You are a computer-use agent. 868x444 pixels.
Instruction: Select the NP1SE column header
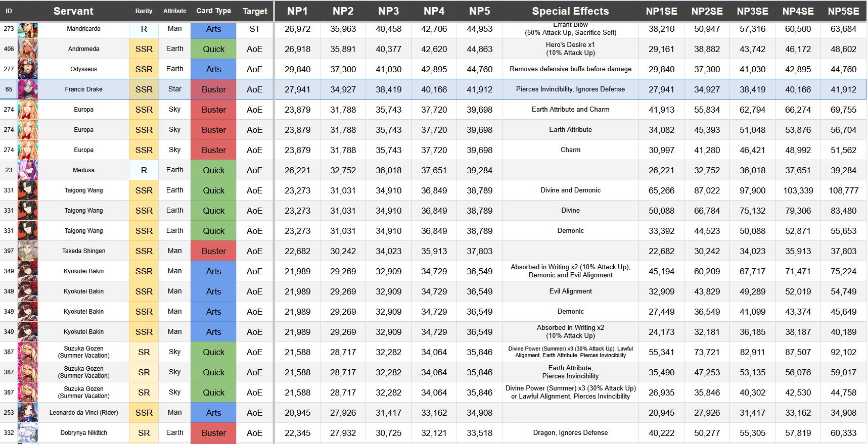tap(661, 11)
